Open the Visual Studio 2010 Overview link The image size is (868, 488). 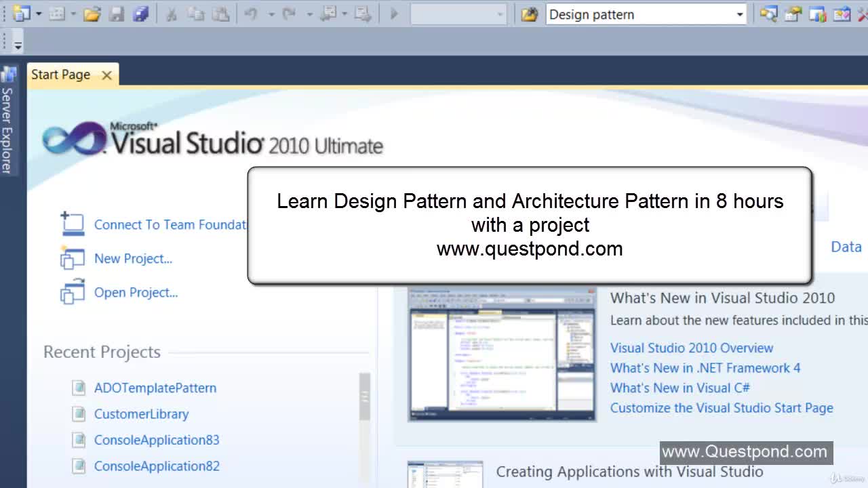[692, 348]
